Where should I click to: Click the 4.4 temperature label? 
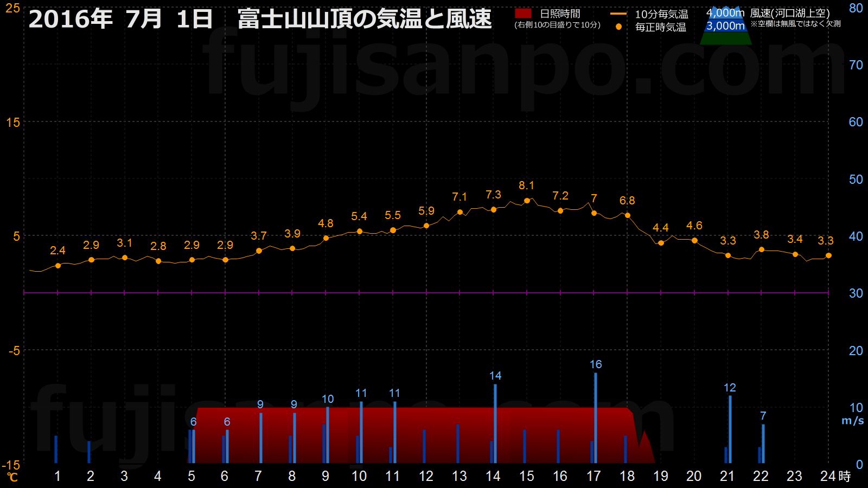tap(661, 228)
